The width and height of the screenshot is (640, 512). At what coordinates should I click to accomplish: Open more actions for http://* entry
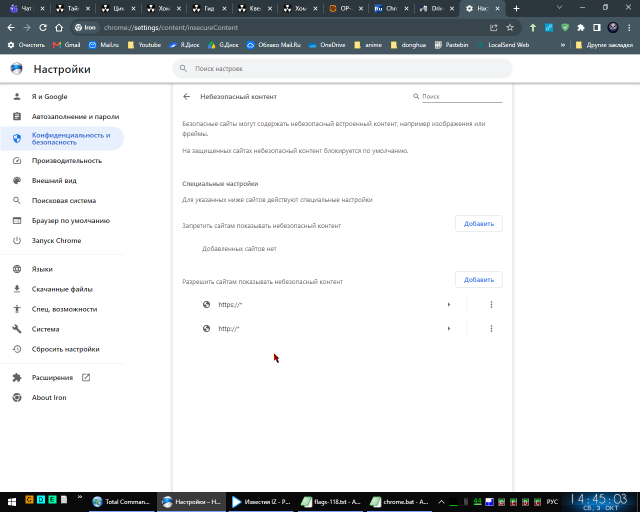pos(491,329)
